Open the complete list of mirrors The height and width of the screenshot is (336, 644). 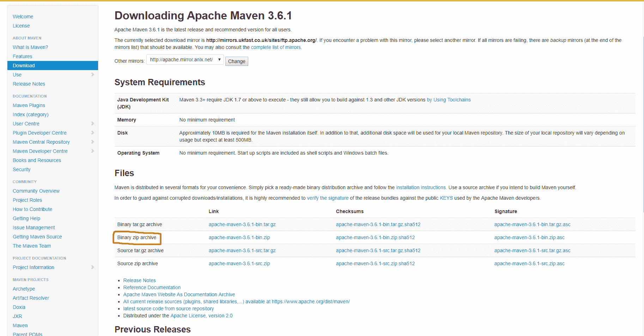click(x=276, y=47)
